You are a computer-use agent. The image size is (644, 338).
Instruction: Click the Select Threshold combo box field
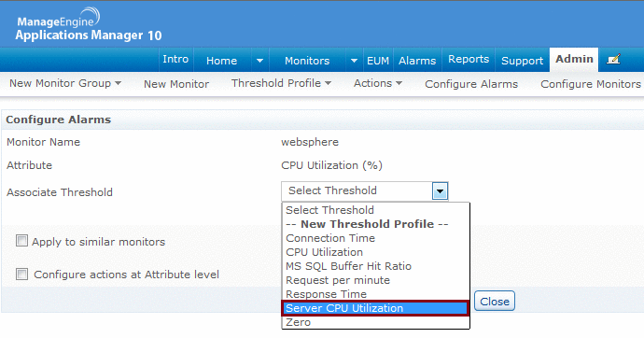point(364,191)
